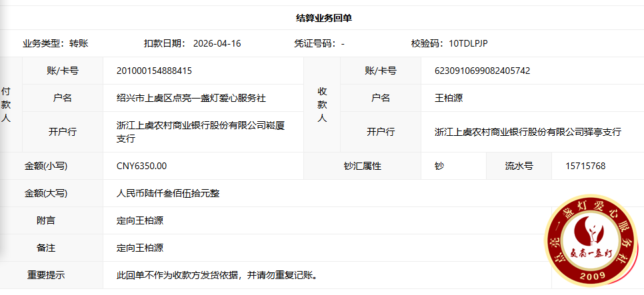This screenshot has height=295, width=644.
Task: Click the payee bank ending in 驿亭支行
Action: tap(527, 132)
